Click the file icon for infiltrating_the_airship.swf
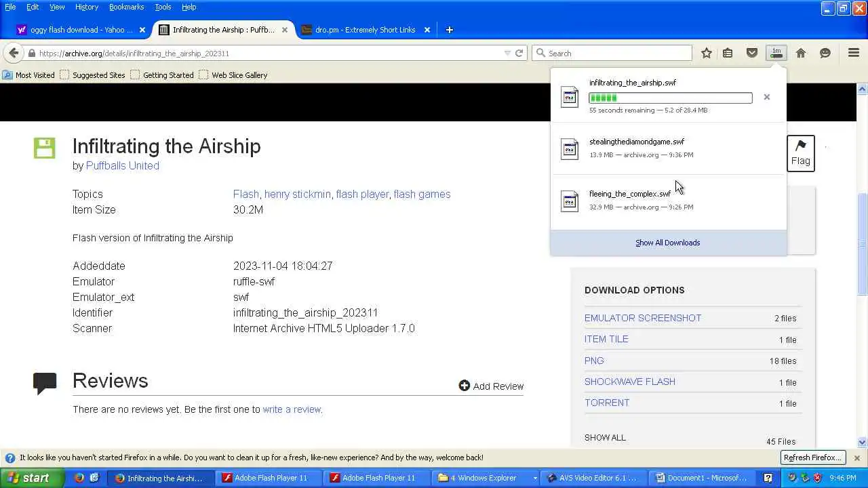 570,97
